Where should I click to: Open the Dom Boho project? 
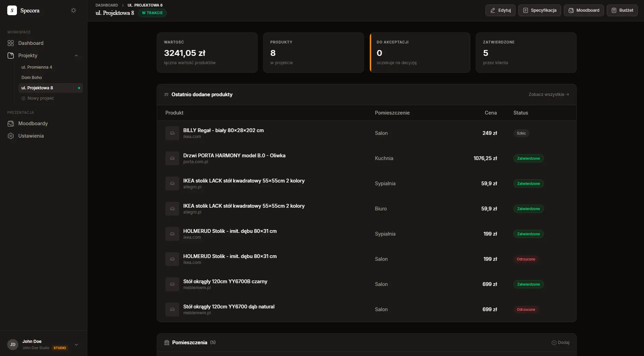[x=31, y=78]
